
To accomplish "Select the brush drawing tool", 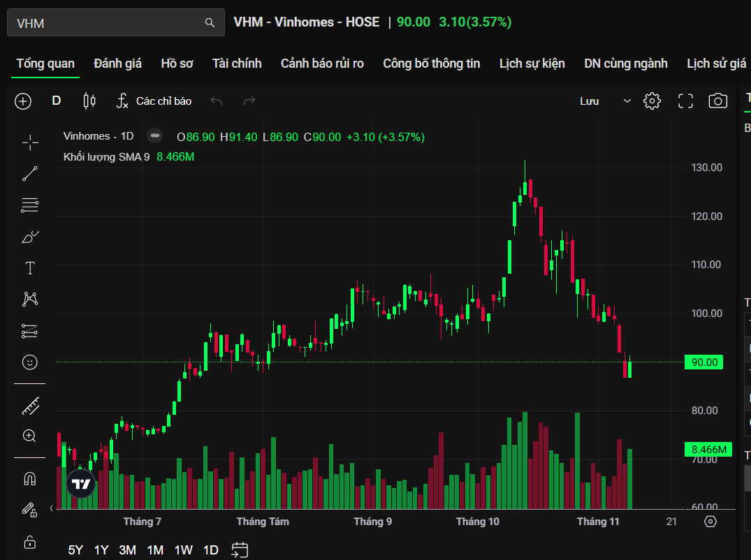I will tap(30, 237).
